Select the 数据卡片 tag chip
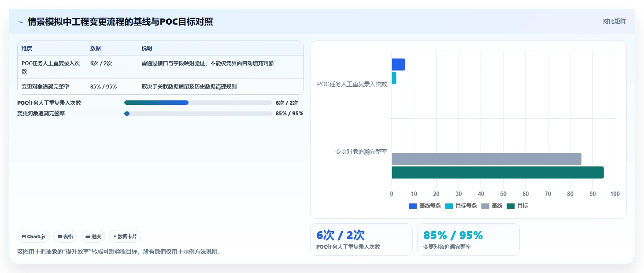 click(125, 236)
